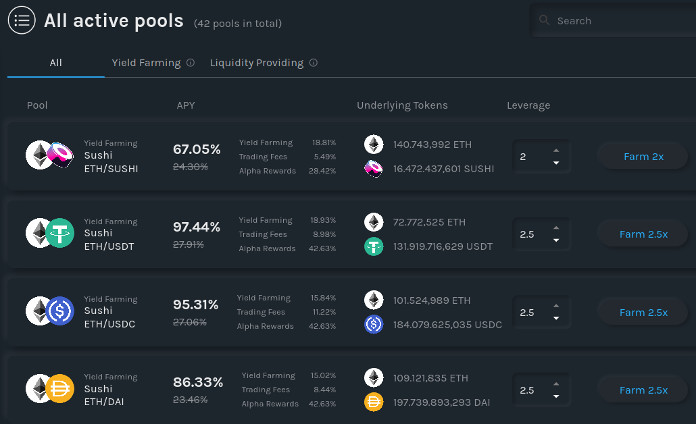Increase leverage for the ETH/USDC pool
The width and height of the screenshot is (696, 424).
click(x=556, y=306)
